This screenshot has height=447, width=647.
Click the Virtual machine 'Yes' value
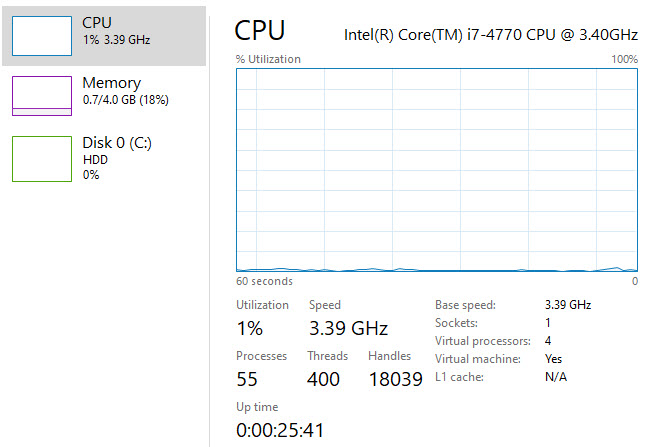[553, 358]
